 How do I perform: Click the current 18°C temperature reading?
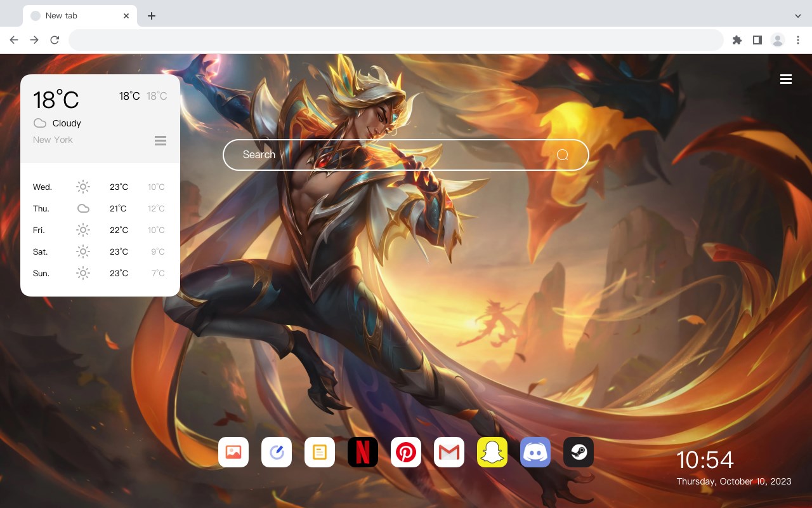point(56,100)
